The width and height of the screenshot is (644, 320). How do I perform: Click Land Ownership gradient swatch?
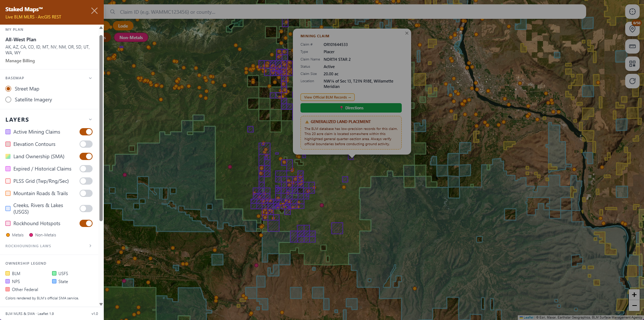point(8,156)
